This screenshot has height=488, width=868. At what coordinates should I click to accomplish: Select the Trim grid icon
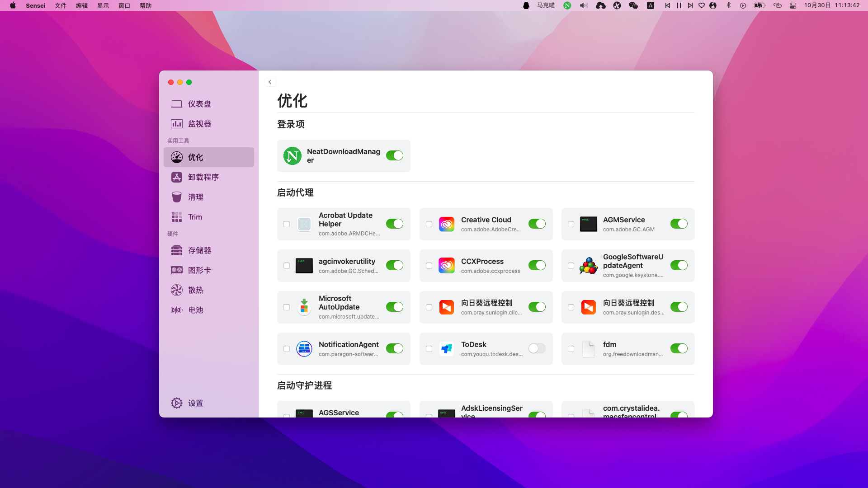pos(177,217)
